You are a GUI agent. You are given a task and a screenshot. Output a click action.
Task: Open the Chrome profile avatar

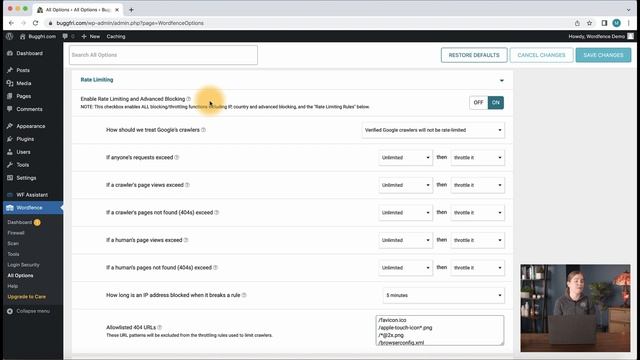click(x=616, y=23)
